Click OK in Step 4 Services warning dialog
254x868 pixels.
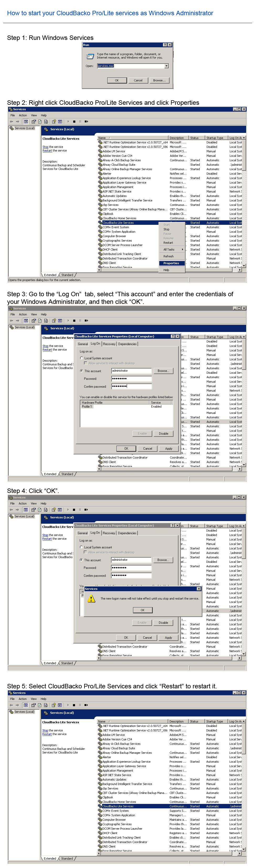coord(142,610)
